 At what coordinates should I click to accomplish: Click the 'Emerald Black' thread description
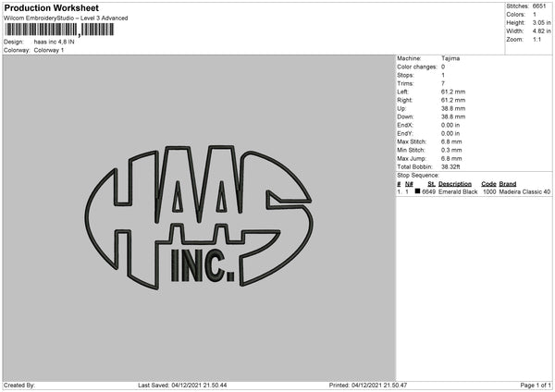(458, 191)
